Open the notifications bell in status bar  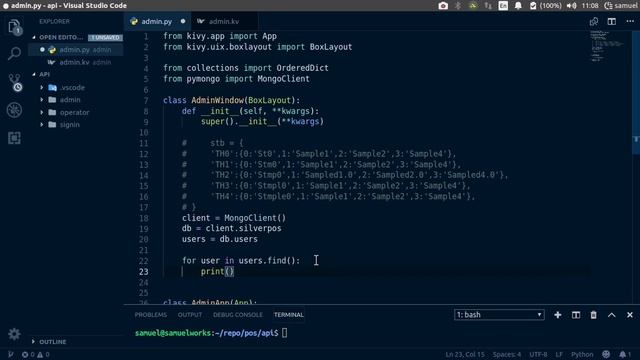(624, 354)
